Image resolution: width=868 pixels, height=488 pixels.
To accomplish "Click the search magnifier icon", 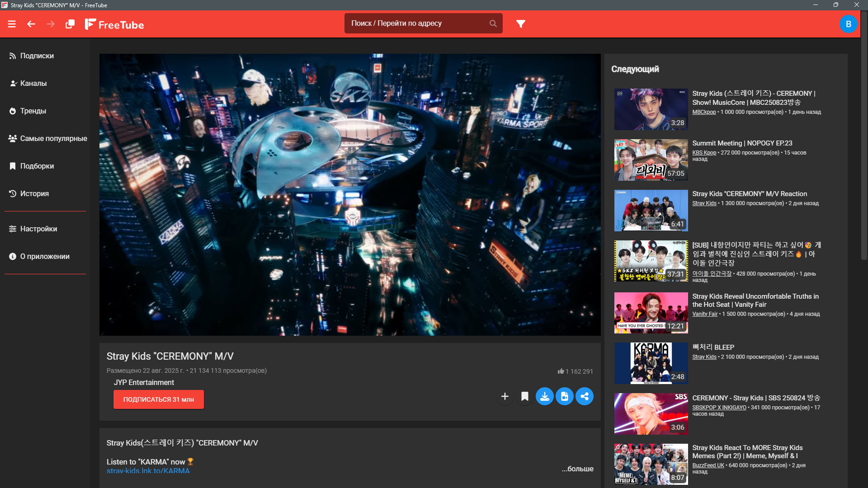I will click(493, 23).
